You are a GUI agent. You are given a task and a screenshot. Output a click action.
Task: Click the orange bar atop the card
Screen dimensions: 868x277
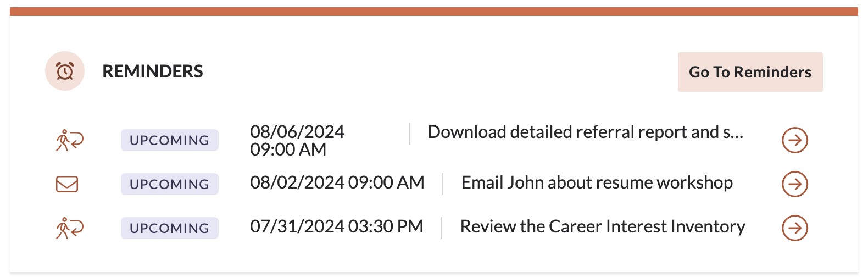tap(434, 12)
